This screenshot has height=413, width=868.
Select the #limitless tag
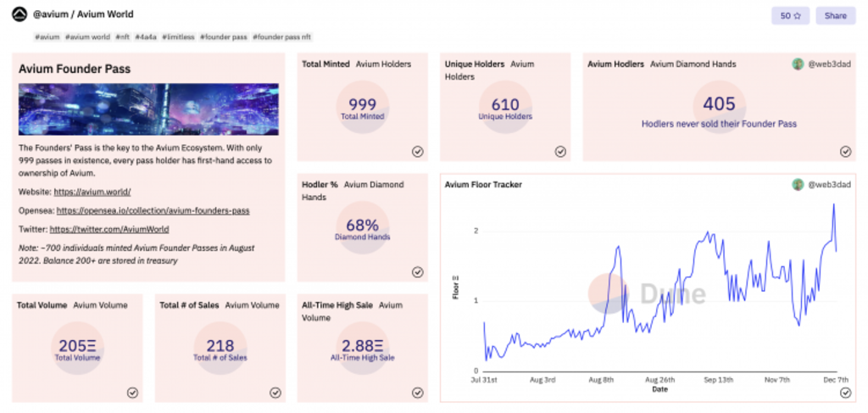point(178,37)
